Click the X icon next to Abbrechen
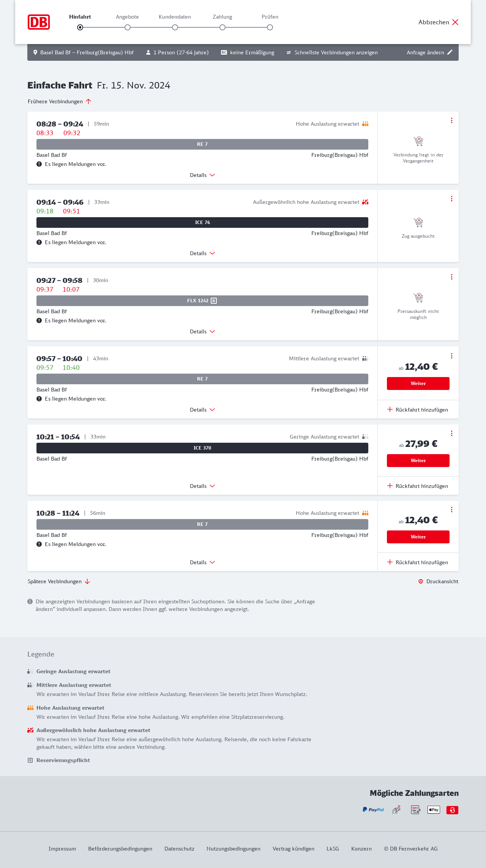The width and height of the screenshot is (486, 868). 455,22
